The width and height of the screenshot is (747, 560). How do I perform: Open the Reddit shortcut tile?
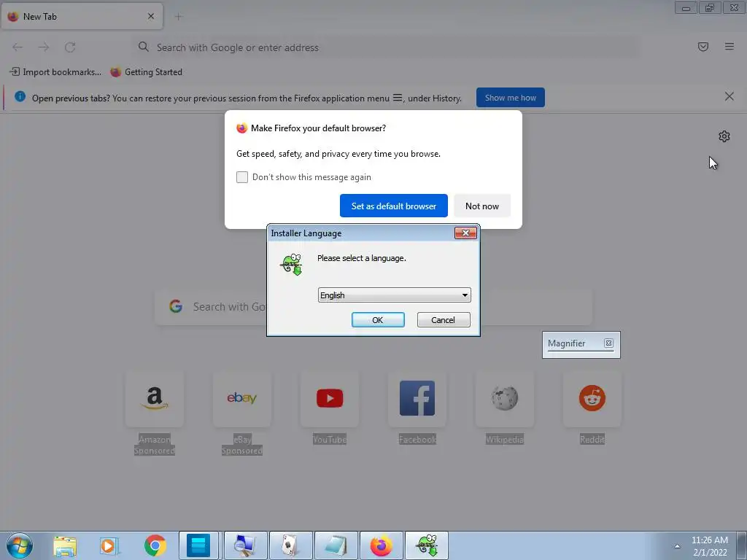pyautogui.click(x=592, y=399)
